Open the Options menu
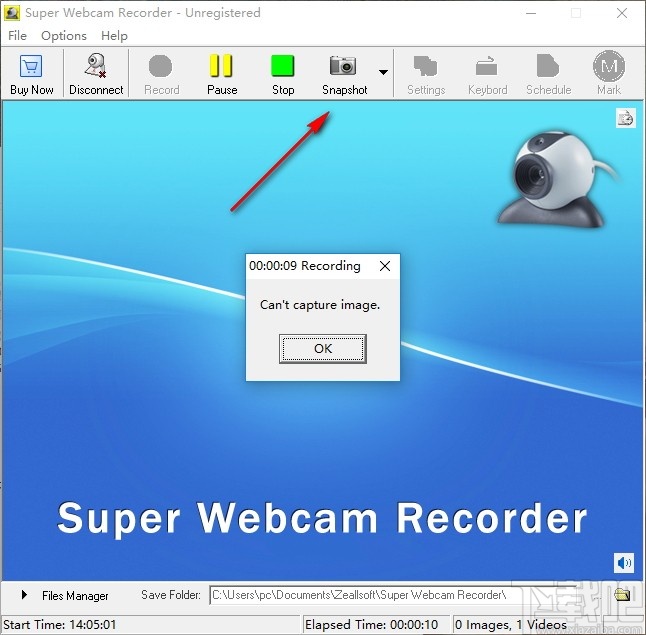The height and width of the screenshot is (635, 646). tap(64, 36)
